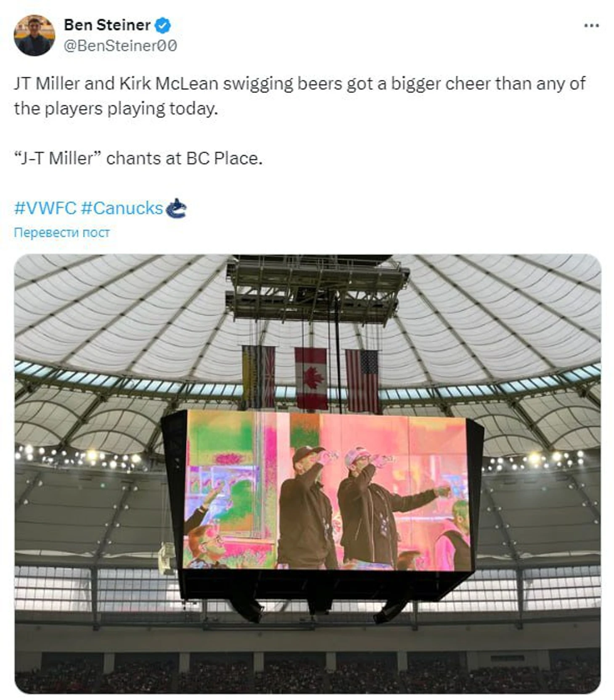
Task: Click the British Columbia flag in the photo
Action: [259, 376]
